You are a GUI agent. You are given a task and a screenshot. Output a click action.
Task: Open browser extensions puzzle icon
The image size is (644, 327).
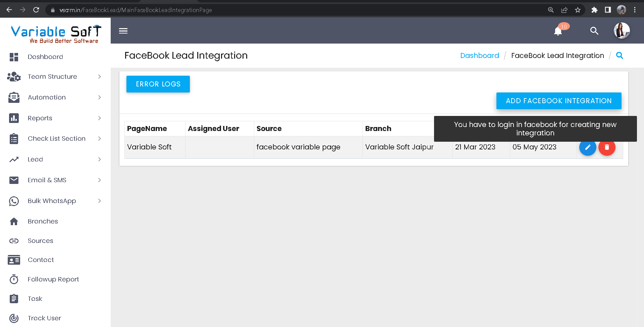click(594, 10)
